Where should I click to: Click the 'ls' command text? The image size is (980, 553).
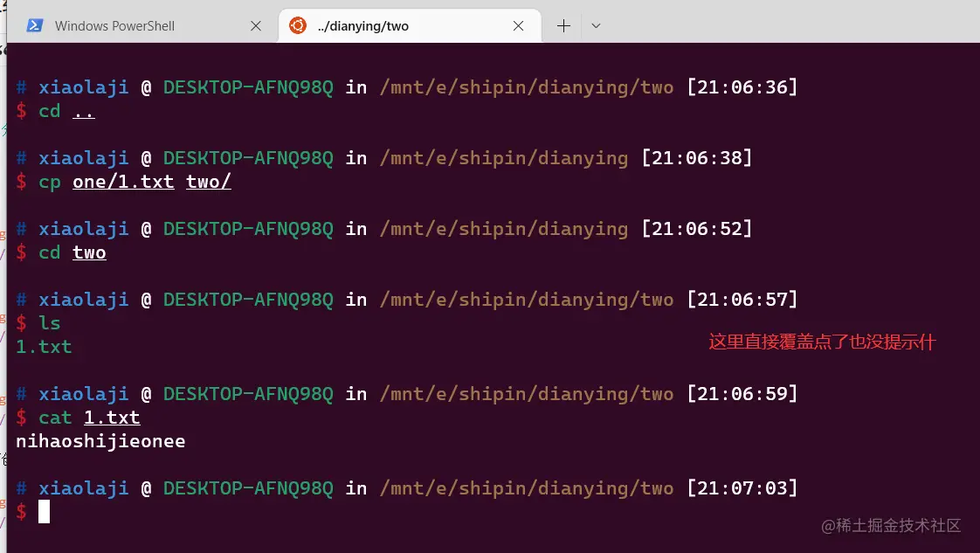click(50, 323)
